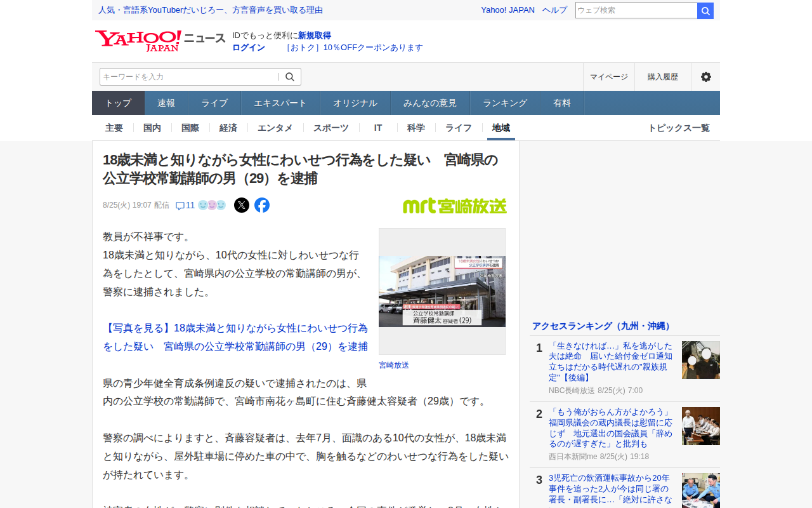Screen dimensions: 812x508
Task: Click ranking 1 article thumbnail image
Action: 701,360
